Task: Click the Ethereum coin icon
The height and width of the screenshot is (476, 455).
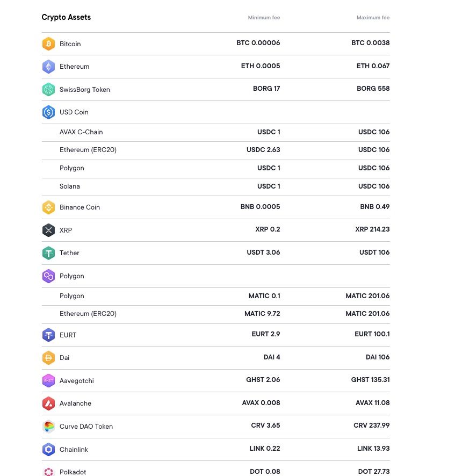Action: click(48, 67)
